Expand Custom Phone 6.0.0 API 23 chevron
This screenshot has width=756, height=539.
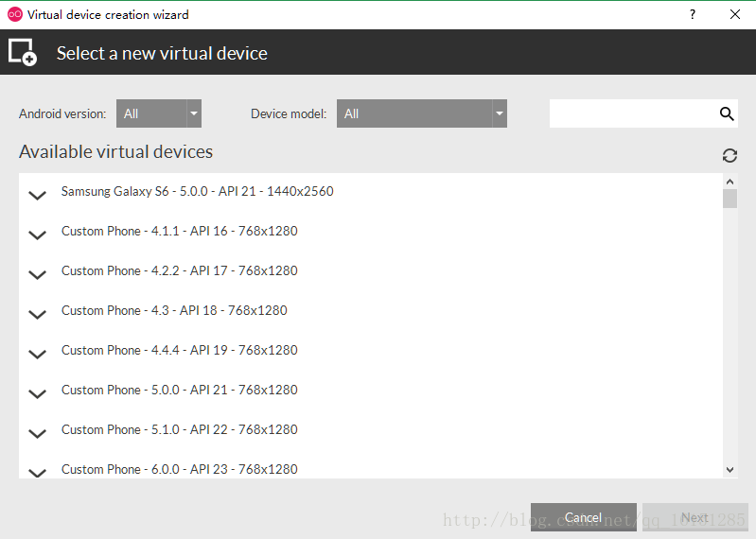point(37,473)
